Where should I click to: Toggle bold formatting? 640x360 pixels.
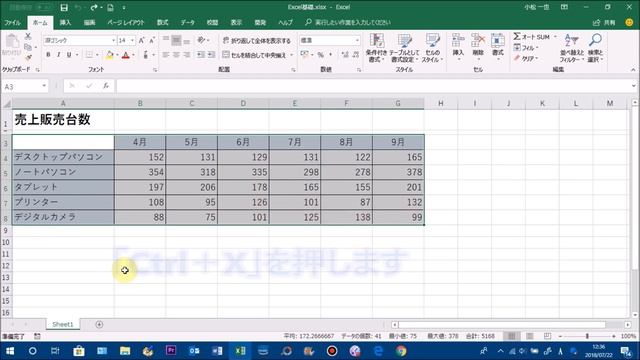click(x=48, y=55)
